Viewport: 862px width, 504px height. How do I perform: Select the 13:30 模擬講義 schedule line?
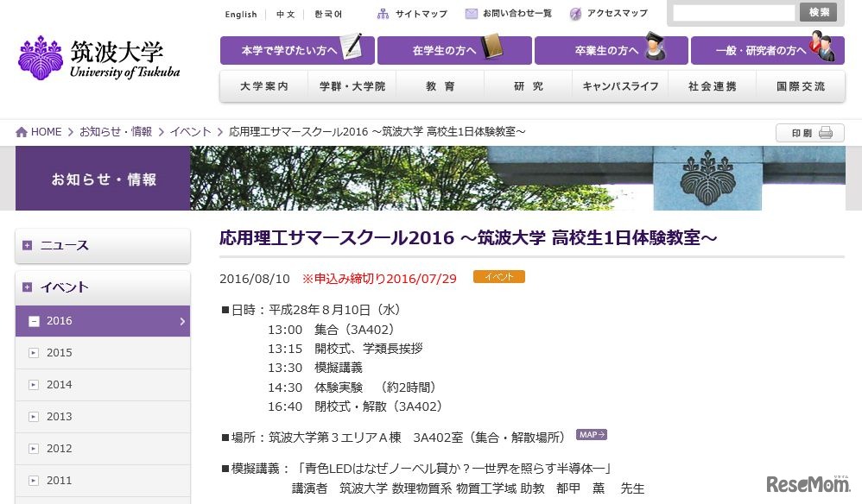point(315,368)
